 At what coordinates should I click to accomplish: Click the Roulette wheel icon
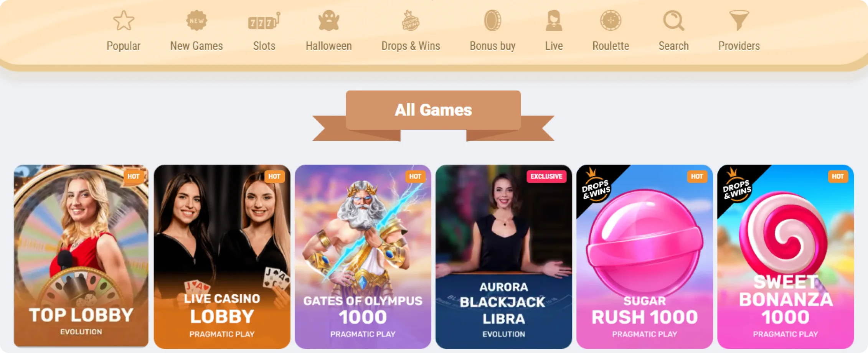pyautogui.click(x=611, y=21)
